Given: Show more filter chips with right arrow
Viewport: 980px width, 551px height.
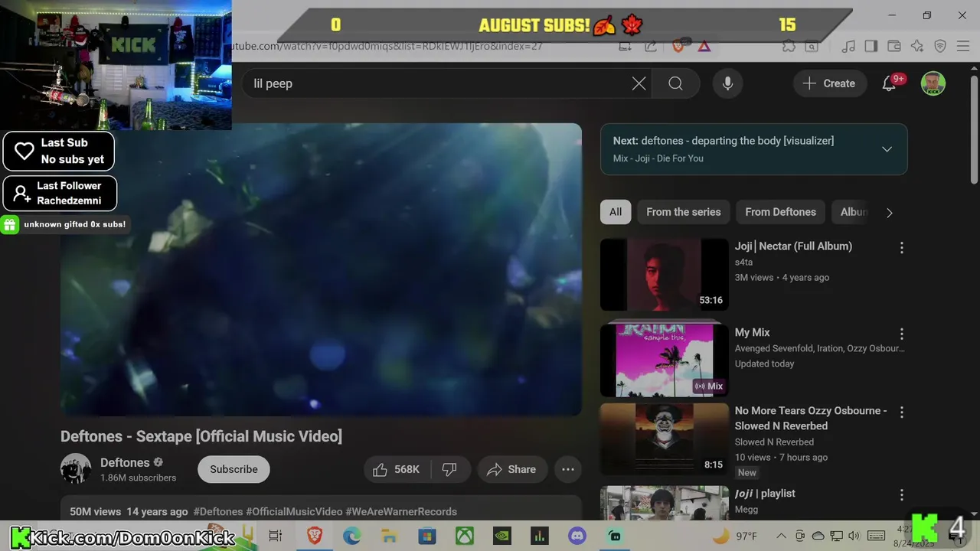Looking at the screenshot, I should point(889,213).
